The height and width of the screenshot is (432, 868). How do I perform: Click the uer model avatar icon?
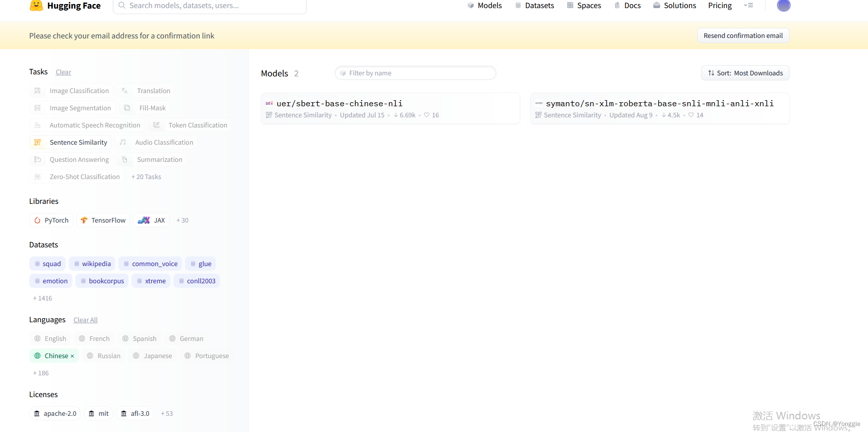click(x=269, y=103)
